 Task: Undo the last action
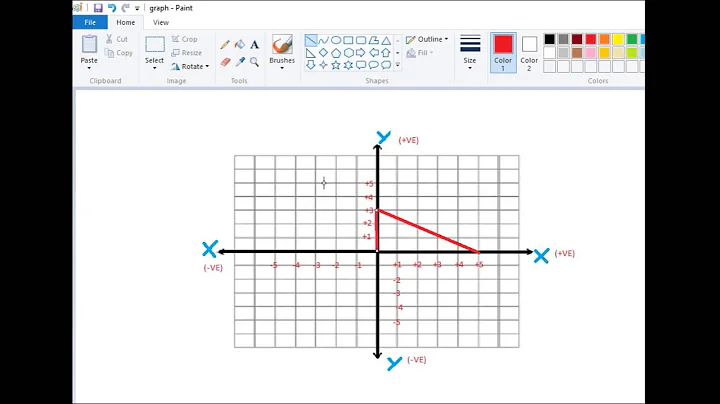(112, 8)
